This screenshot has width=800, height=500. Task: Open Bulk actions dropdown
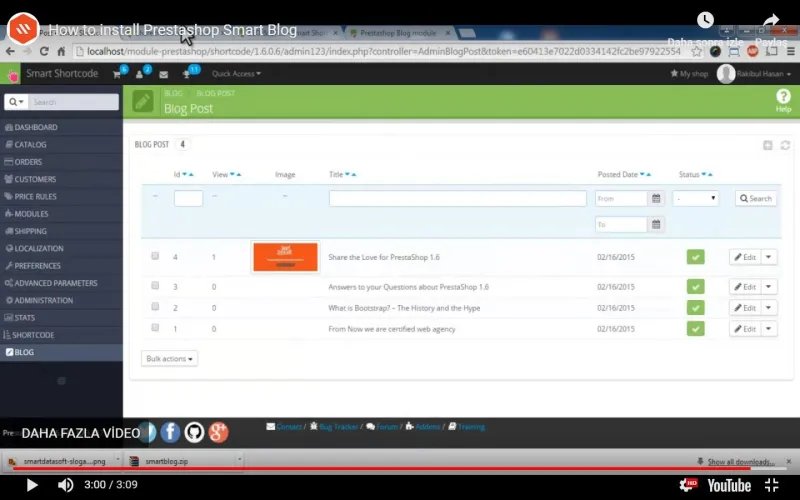[x=169, y=359]
